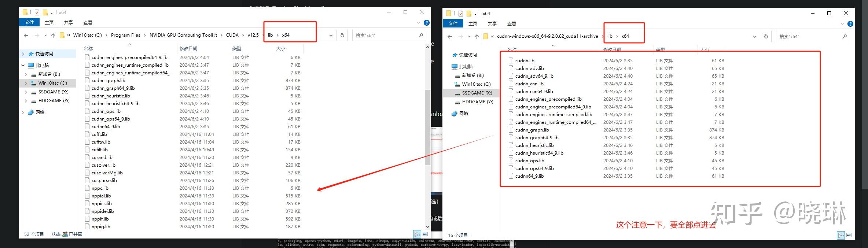This screenshot has height=248, width=868.
Task: Open address history dropdown in the CUDA window
Action: point(331,36)
